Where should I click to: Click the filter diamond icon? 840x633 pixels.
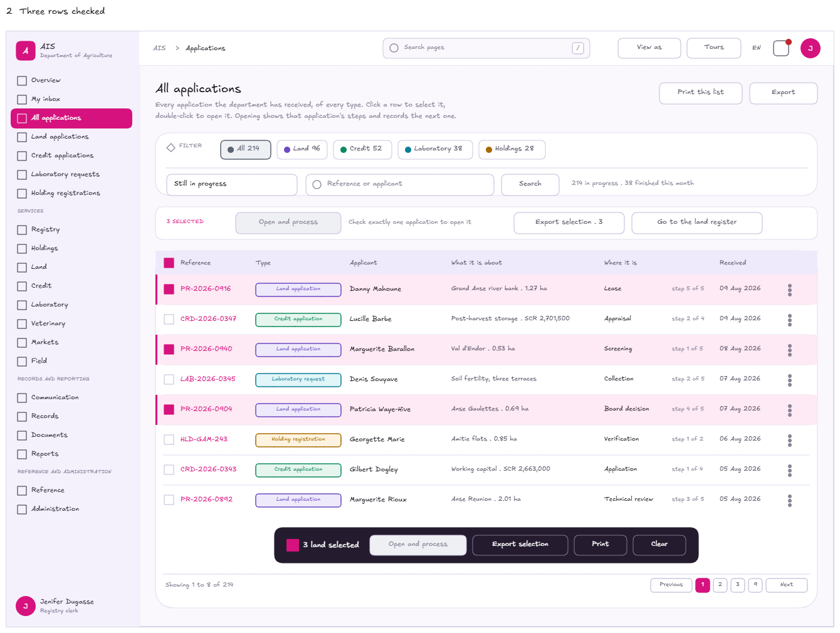coord(171,147)
